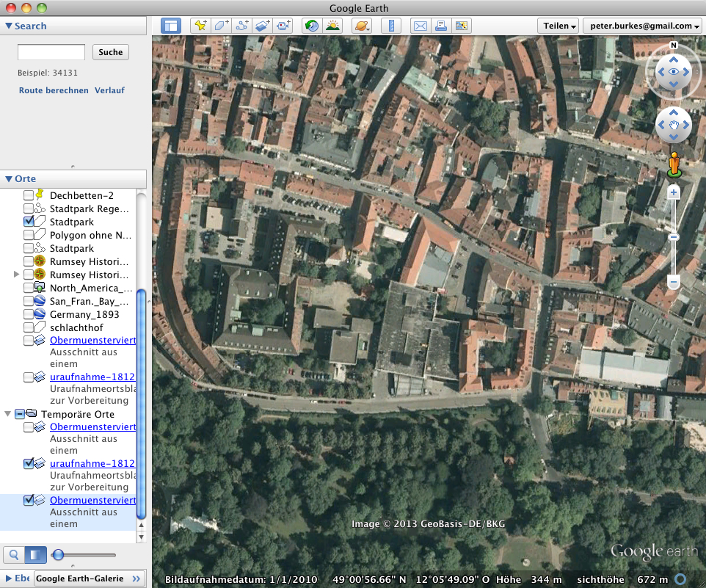Print the current view

click(x=441, y=26)
